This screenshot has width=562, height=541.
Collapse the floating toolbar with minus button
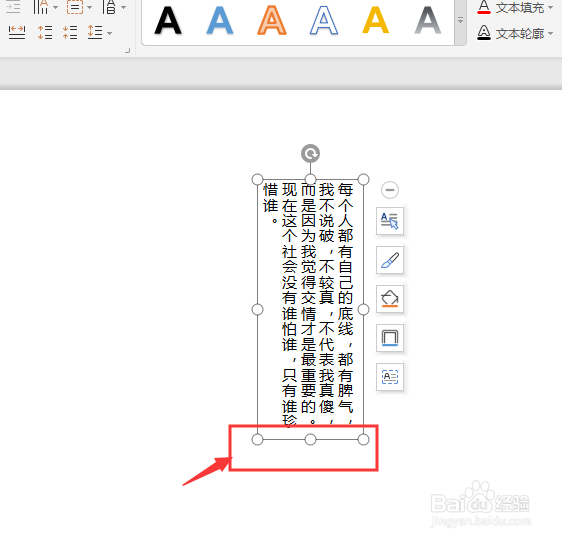390,190
